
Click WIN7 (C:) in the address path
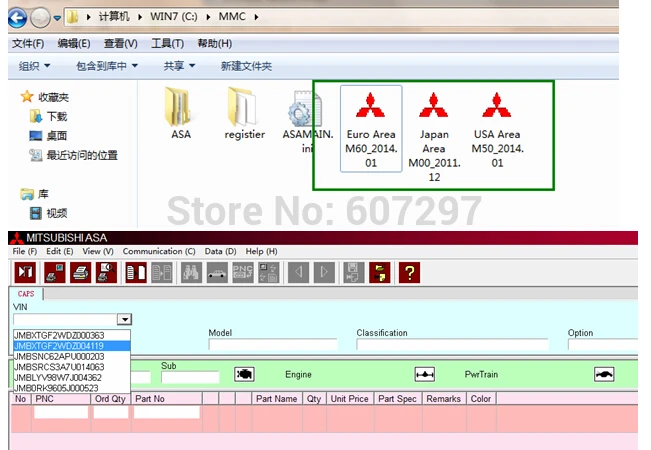(174, 17)
